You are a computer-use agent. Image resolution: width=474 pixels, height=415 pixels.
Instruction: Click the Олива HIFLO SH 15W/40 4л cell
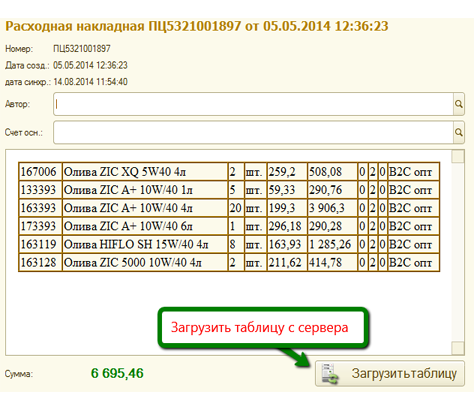pyautogui.click(x=145, y=244)
